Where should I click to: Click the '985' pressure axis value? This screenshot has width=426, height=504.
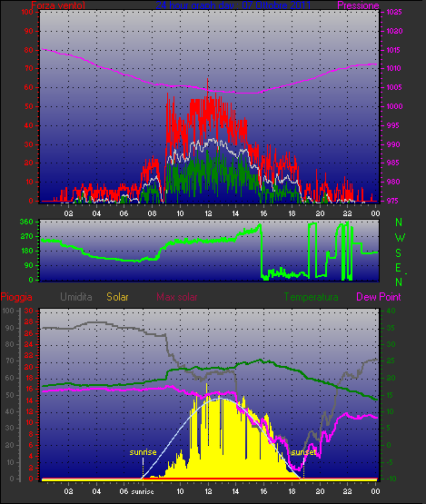click(x=392, y=163)
